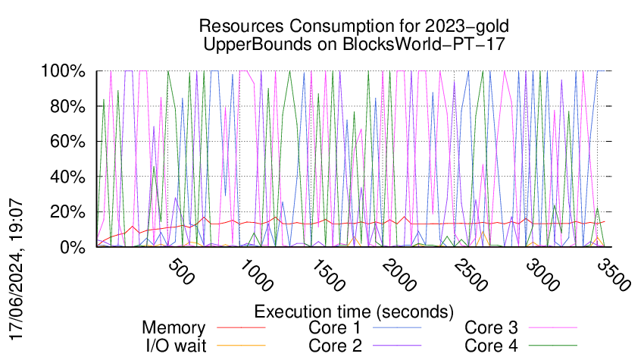Screen dimensions: 644x360
Task: Click the 60% y-axis tick label
Action: 67,142
